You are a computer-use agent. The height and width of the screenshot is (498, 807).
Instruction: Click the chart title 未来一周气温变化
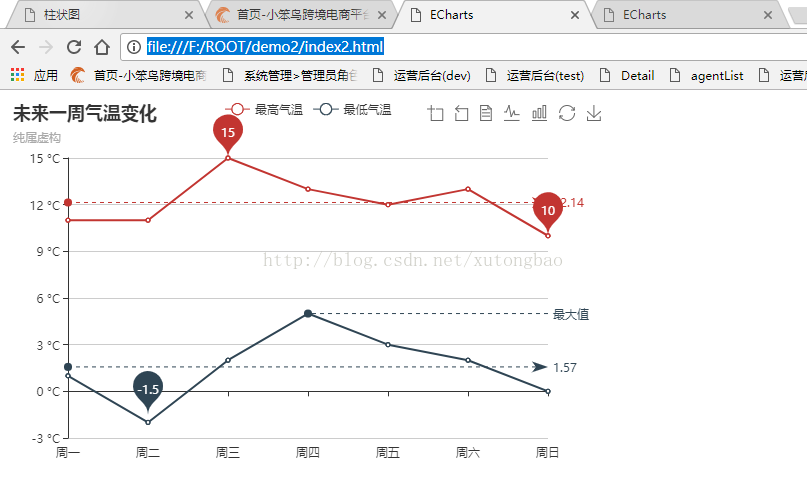click(85, 114)
